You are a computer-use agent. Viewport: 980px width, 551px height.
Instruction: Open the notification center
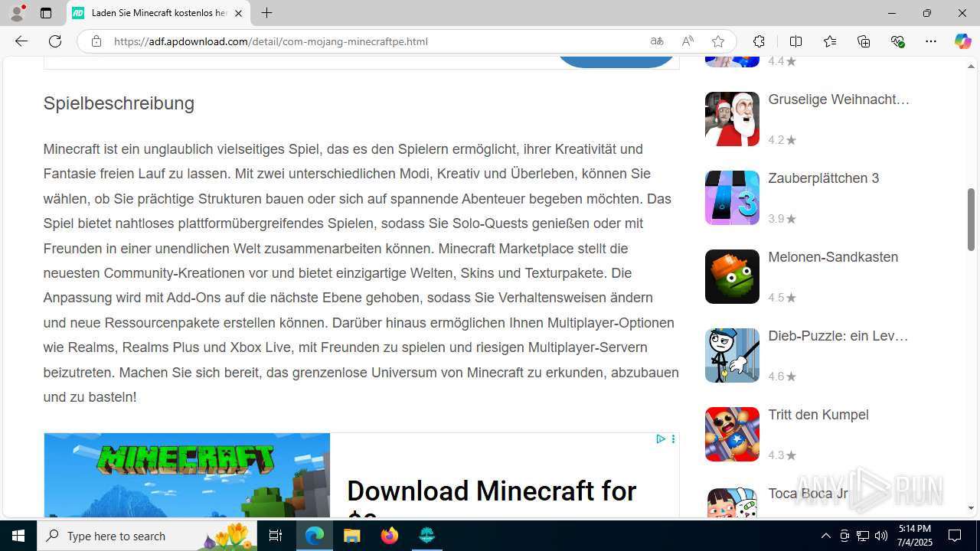pos(955,536)
